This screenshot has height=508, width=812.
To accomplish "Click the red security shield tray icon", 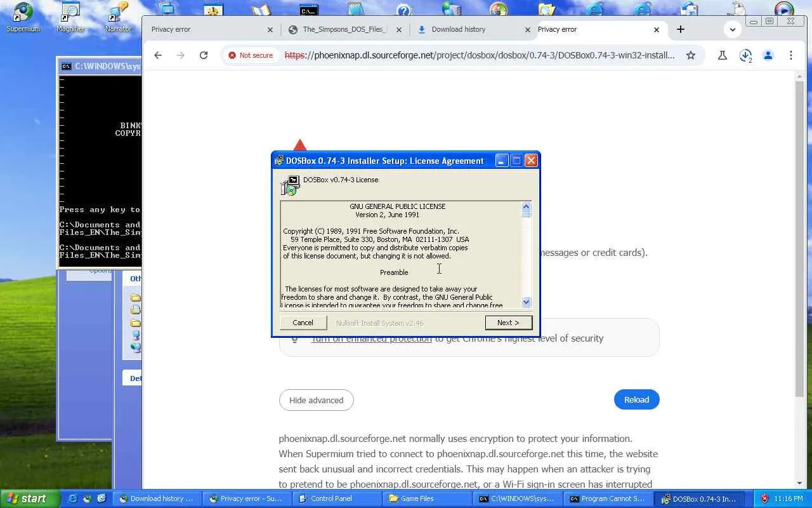I will pos(764,498).
